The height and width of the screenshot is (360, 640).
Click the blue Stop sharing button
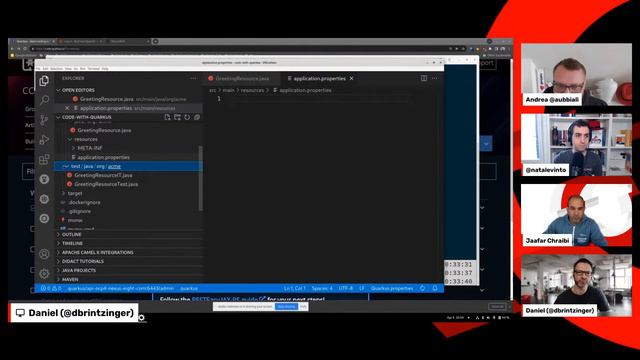286,307
